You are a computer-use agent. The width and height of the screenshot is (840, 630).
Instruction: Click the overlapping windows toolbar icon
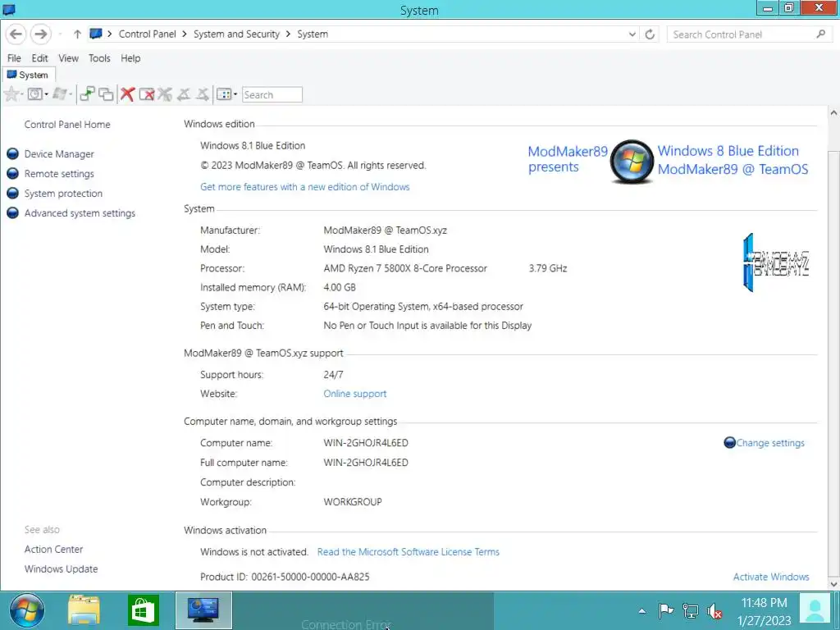[106, 94]
